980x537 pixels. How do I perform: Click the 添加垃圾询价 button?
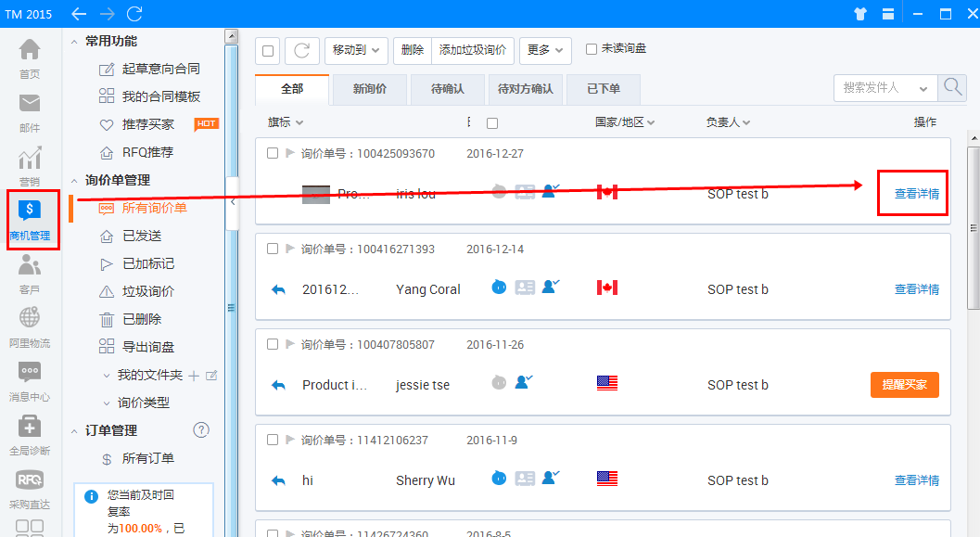473,51
